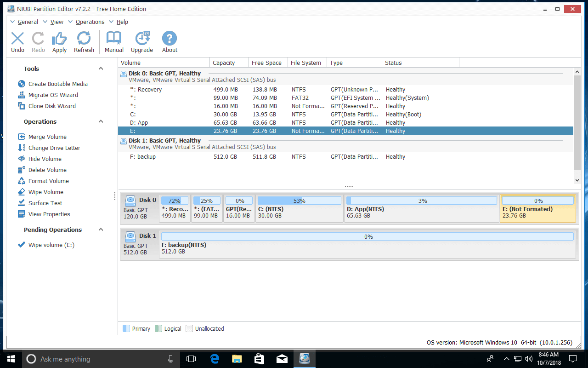Click Merge Volume operation link
The height and width of the screenshot is (368, 588).
(47, 137)
